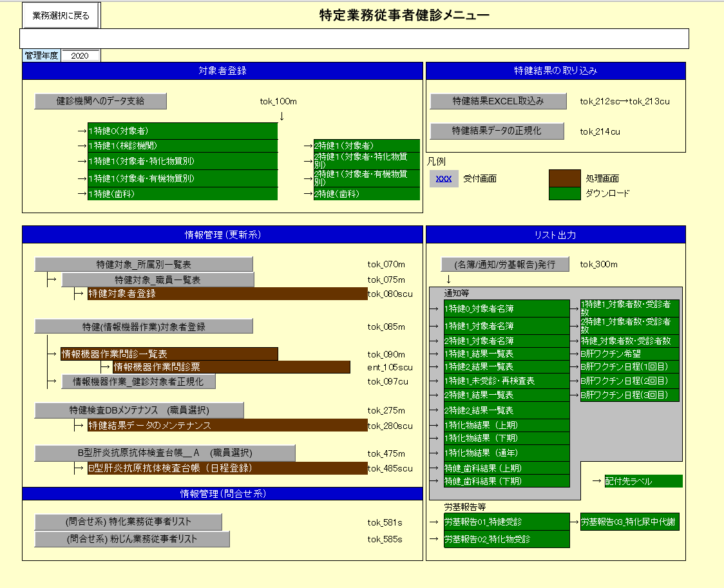Image resolution: width=724 pixels, height=588 pixels.
Task: Download 特健_歯科結果 (上期)
Action: [x=506, y=468]
